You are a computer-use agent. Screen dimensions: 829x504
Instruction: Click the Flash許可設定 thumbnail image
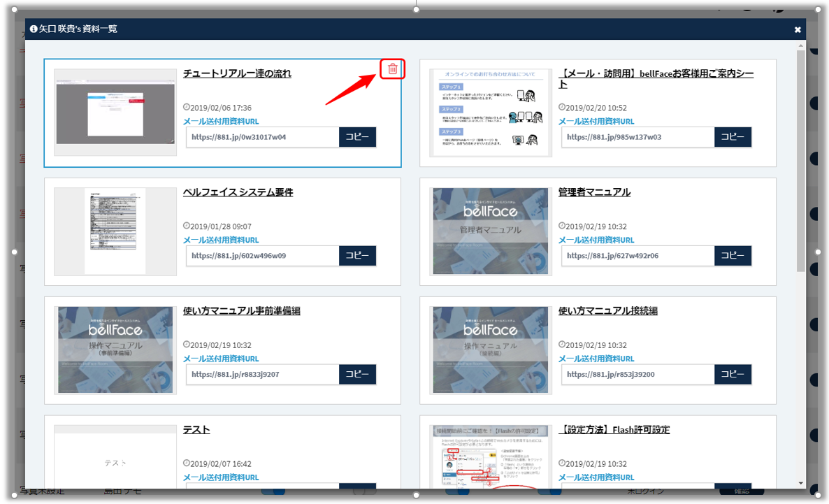(x=491, y=457)
